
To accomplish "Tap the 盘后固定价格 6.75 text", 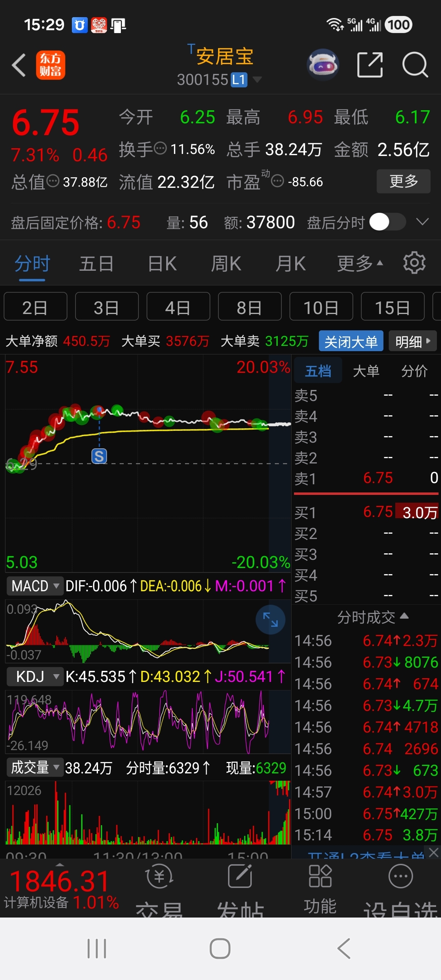I will click(76, 223).
